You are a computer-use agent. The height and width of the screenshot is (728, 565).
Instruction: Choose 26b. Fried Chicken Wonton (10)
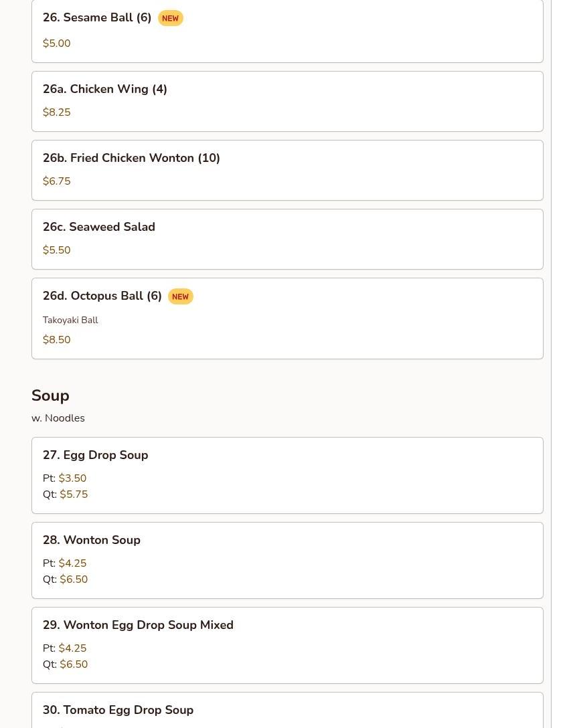pos(287,171)
